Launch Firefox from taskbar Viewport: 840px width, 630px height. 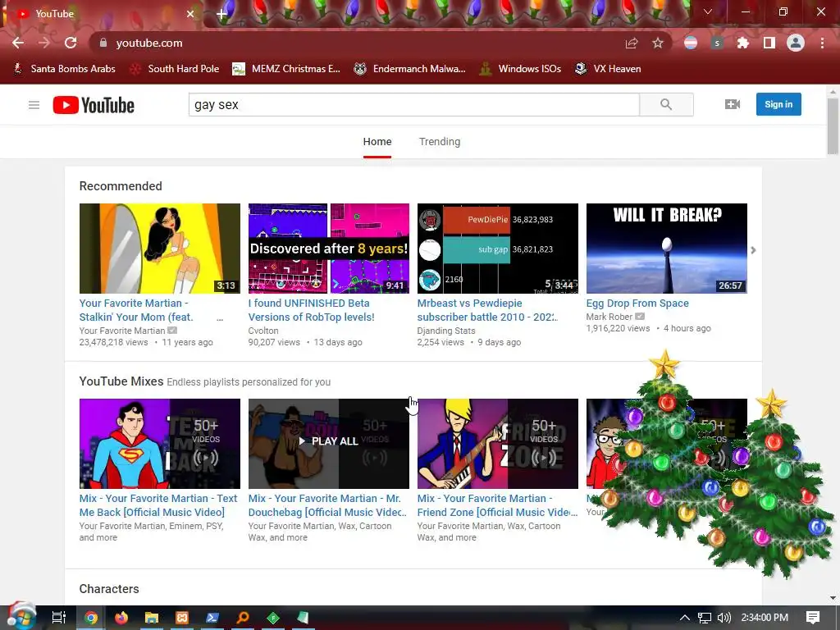[x=121, y=618]
